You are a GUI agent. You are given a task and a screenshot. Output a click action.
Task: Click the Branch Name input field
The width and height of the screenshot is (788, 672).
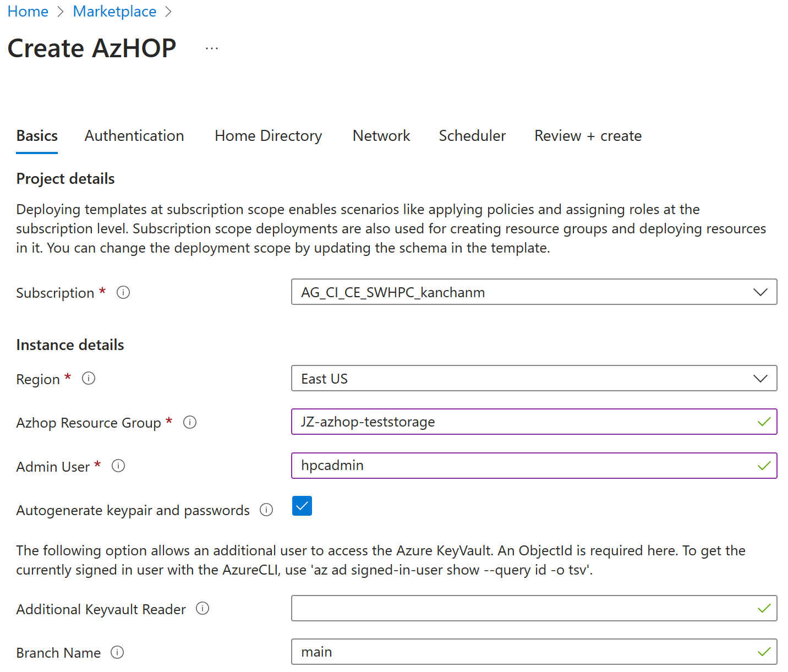534,652
